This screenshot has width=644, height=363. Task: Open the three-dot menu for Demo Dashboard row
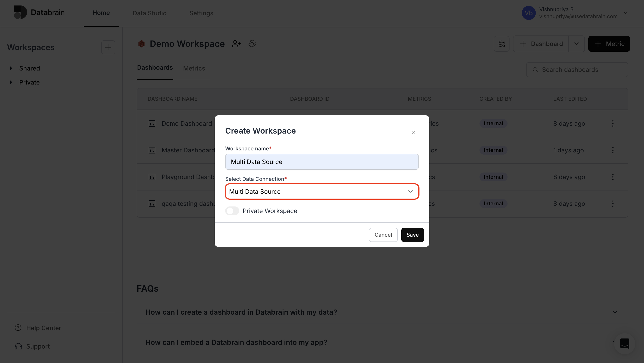tap(613, 123)
